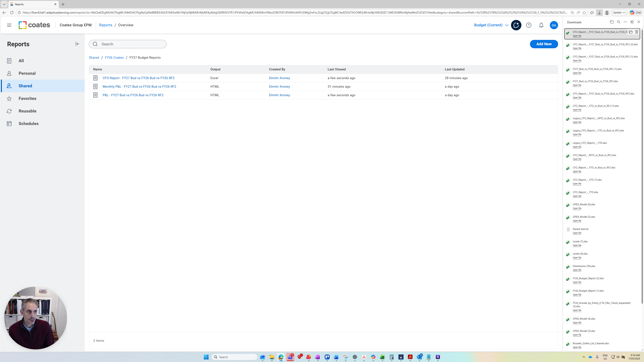Pin the Downloads panel
Image resolution: width=644 pixels, height=362 pixels.
coord(632,22)
